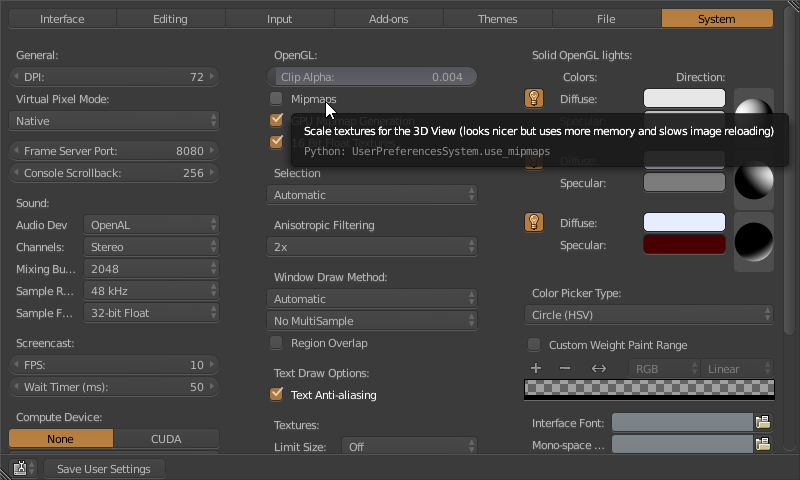The width and height of the screenshot is (800, 480).
Task: Pick second light Specular gray swatch
Action: pos(684,183)
